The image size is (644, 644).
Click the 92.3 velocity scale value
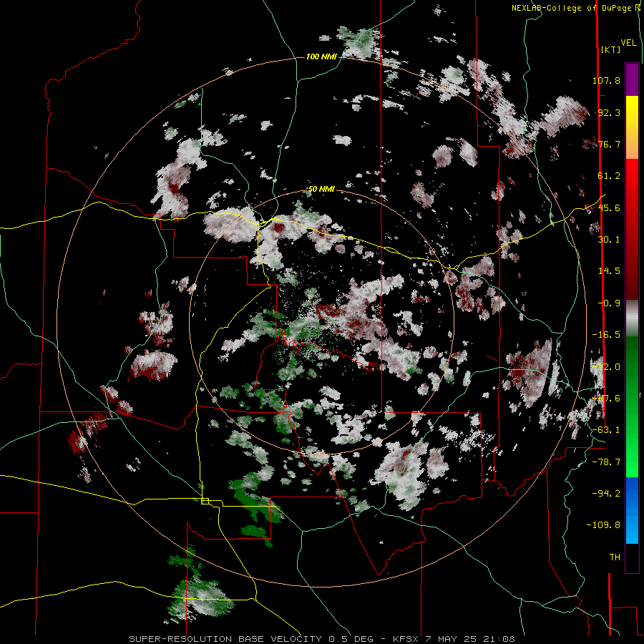click(609, 112)
